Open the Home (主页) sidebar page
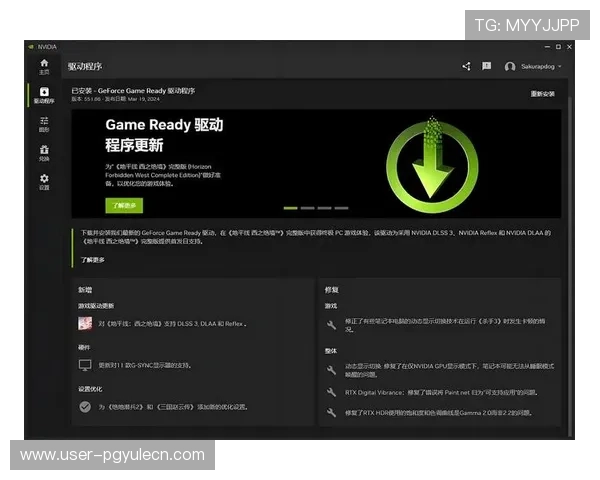Screen dimensions: 600x480 coord(44,67)
